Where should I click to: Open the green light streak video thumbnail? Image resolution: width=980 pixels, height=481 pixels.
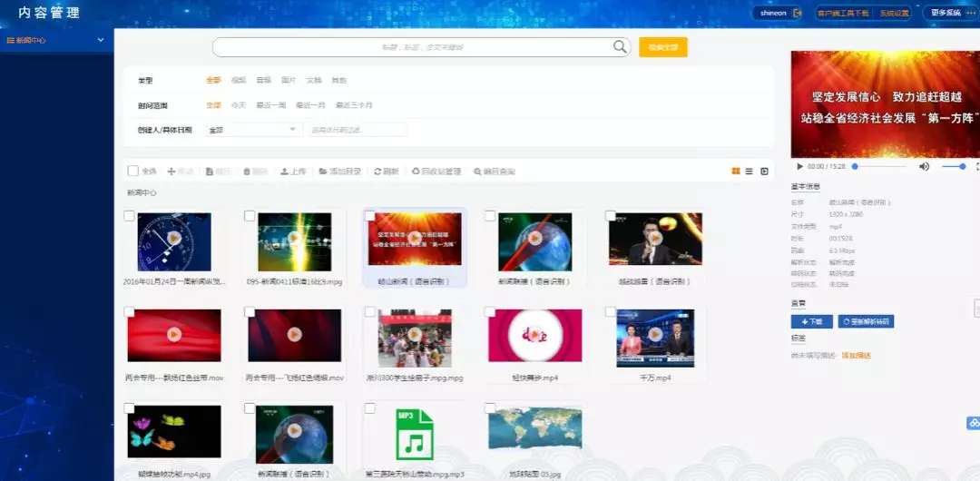click(x=294, y=241)
